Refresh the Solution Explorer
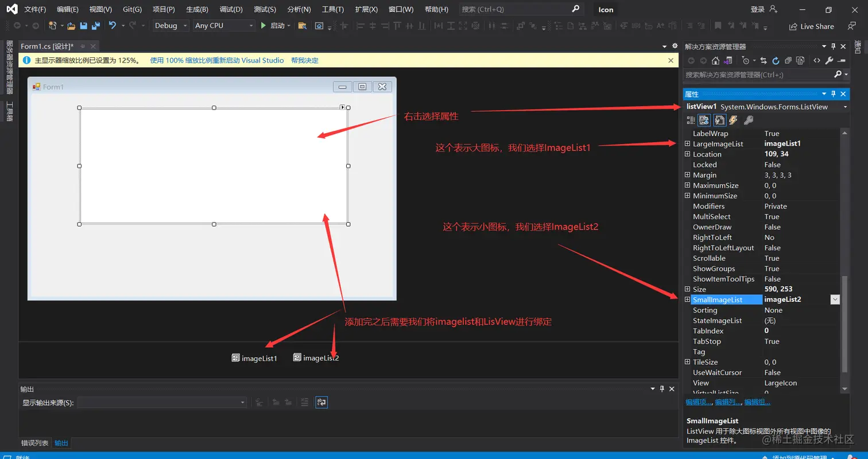 [776, 60]
